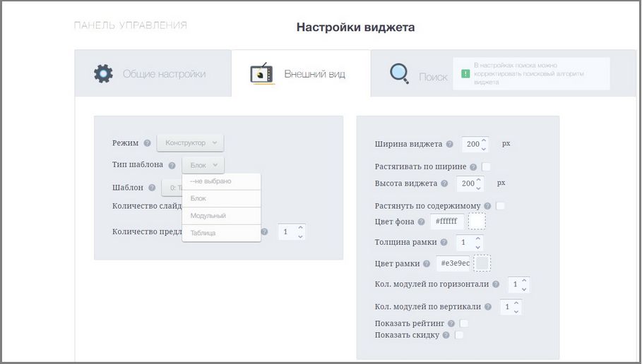This screenshot has width=642, height=364.
Task: Toggle the Показать рейтинг checkbox
Action: click(463, 324)
